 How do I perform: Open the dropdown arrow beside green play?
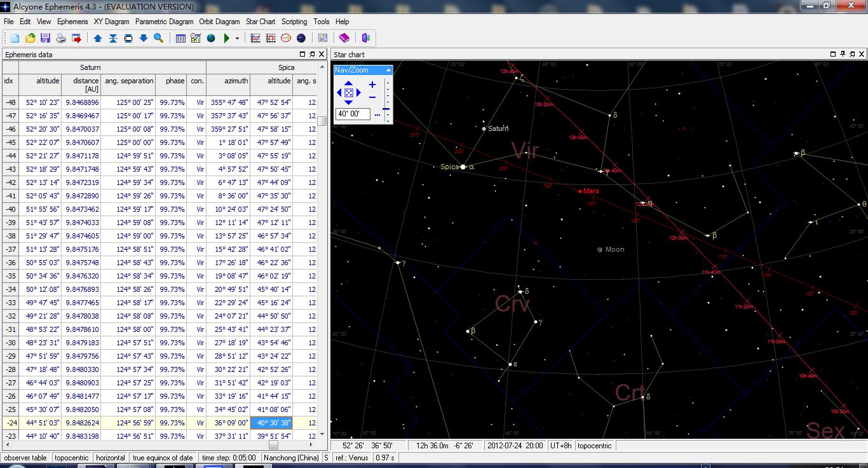point(237,38)
